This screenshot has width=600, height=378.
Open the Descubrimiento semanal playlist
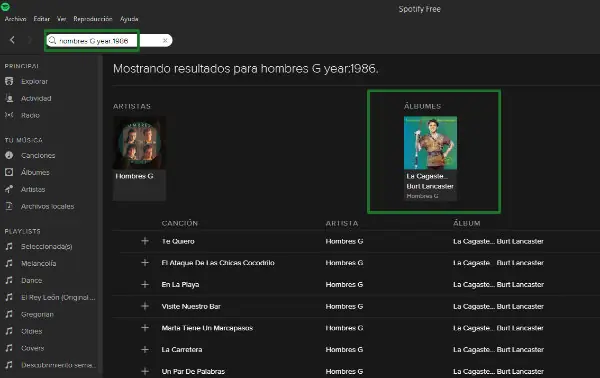tap(58, 365)
